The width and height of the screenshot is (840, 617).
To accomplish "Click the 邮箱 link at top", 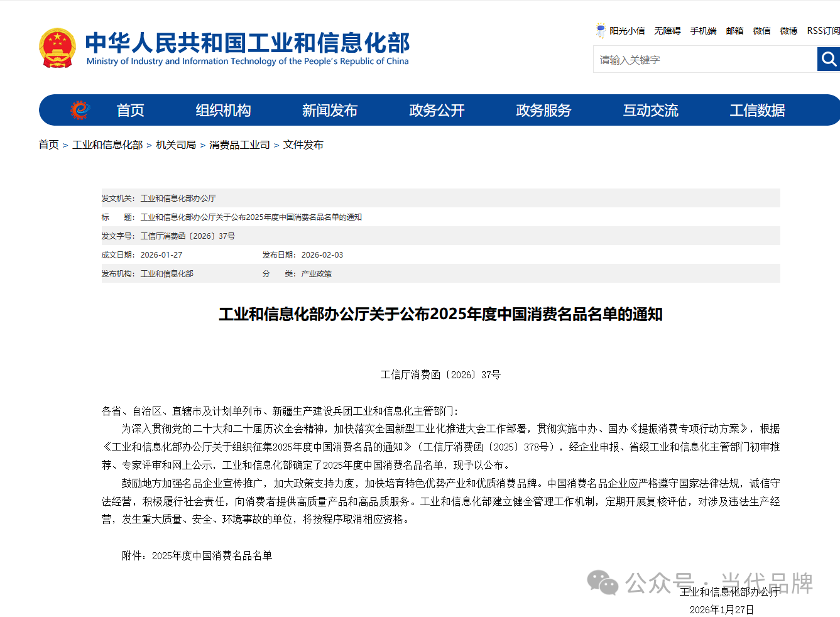I will coord(734,31).
